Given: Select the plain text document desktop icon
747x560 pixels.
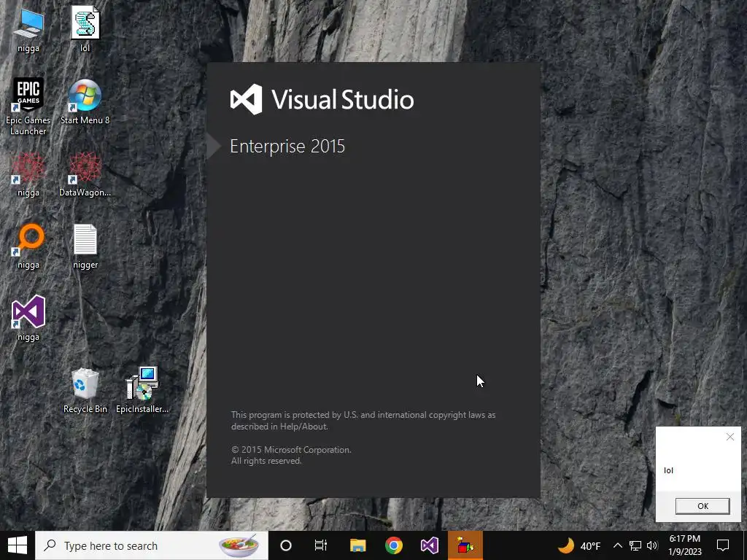Looking at the screenshot, I should coord(85,246).
